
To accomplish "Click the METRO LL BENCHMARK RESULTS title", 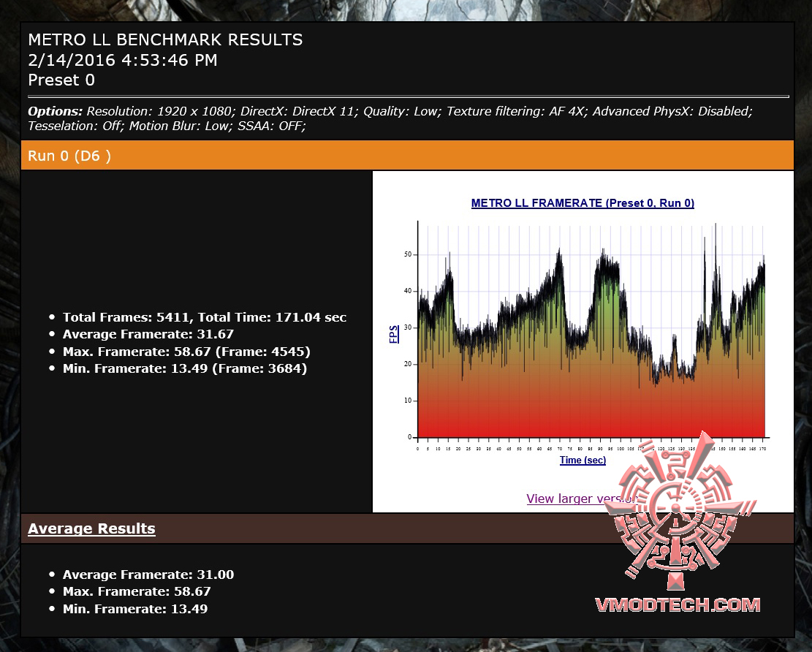I will click(165, 40).
